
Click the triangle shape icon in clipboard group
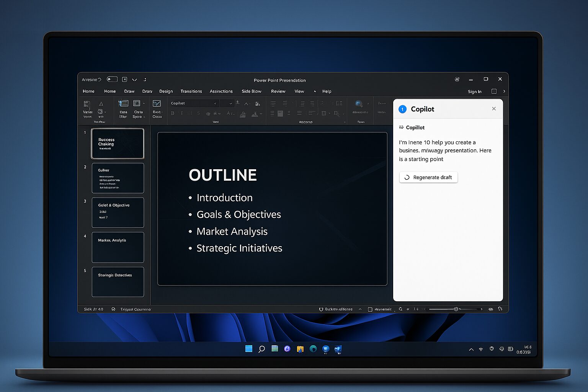point(101,104)
